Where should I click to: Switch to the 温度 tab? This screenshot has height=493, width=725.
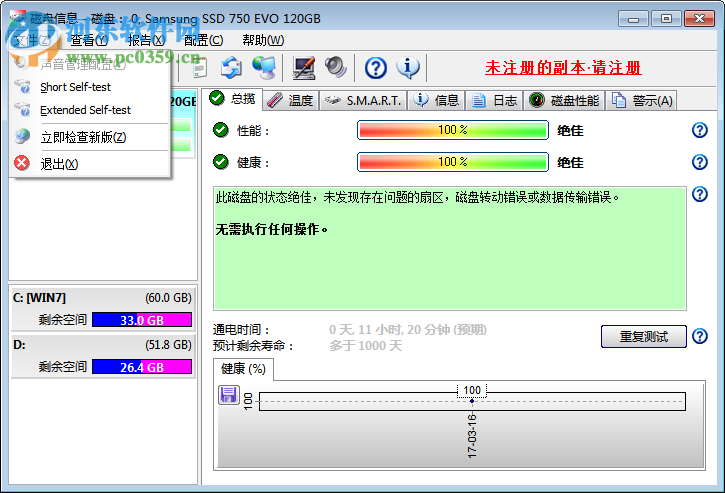pyautogui.click(x=291, y=100)
